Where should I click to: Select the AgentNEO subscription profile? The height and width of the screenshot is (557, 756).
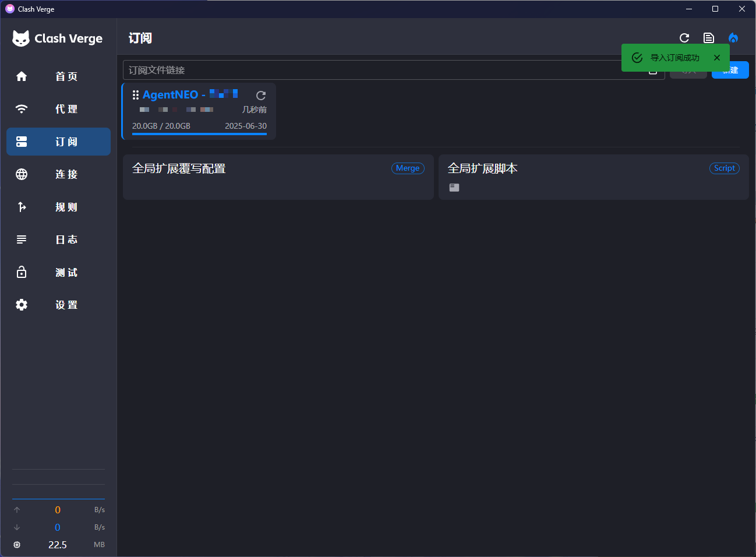click(x=199, y=111)
